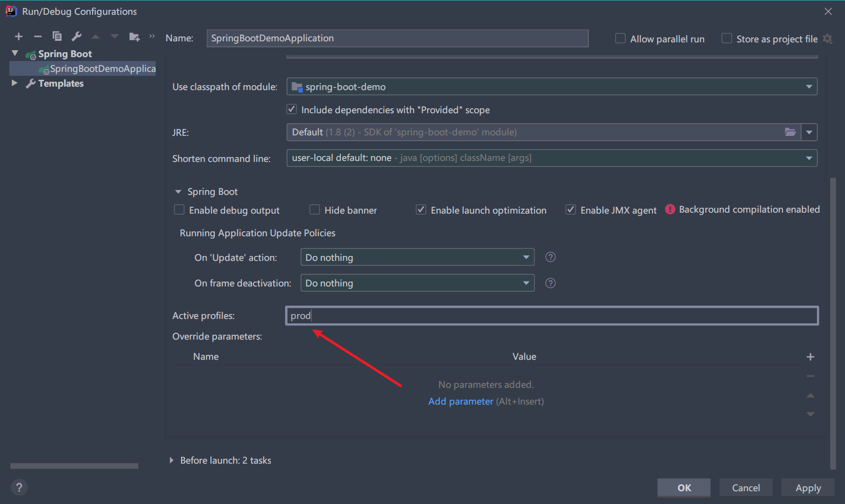Remove the selected configuration with the minus icon
Screen dimensions: 845x504
coord(38,36)
